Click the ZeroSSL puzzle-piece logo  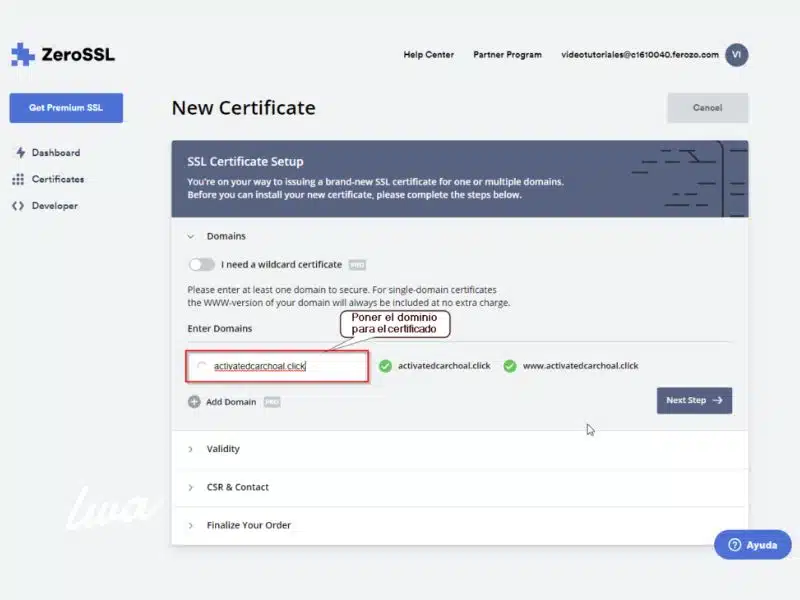22,52
